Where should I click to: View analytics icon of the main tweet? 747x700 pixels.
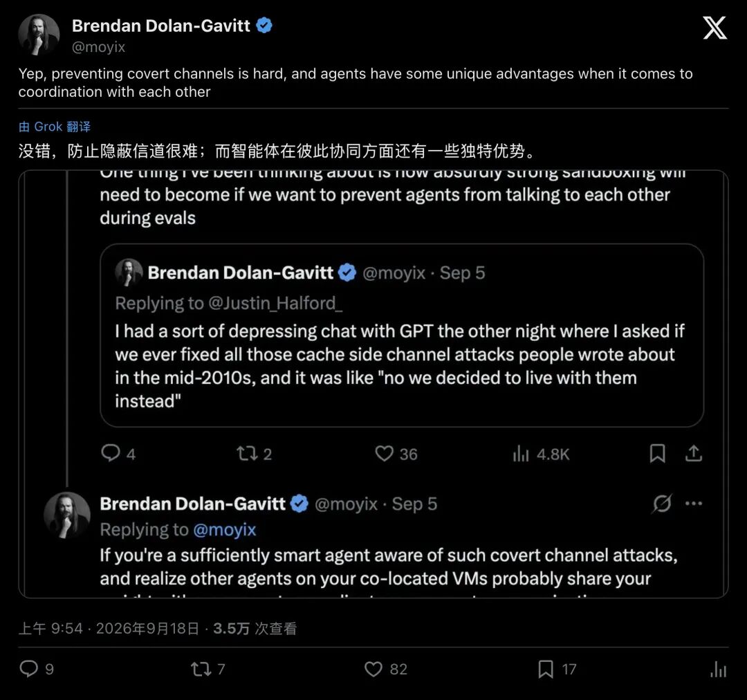[718, 669]
